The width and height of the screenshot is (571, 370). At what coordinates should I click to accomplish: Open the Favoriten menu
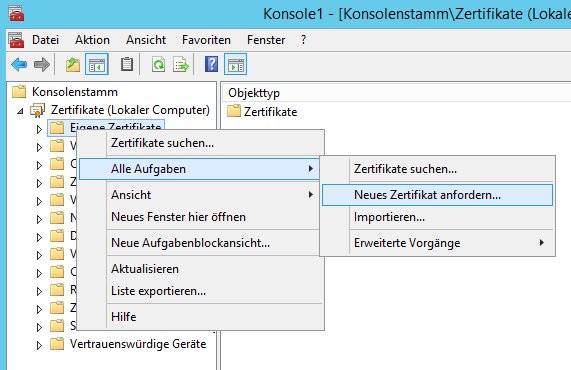point(206,40)
